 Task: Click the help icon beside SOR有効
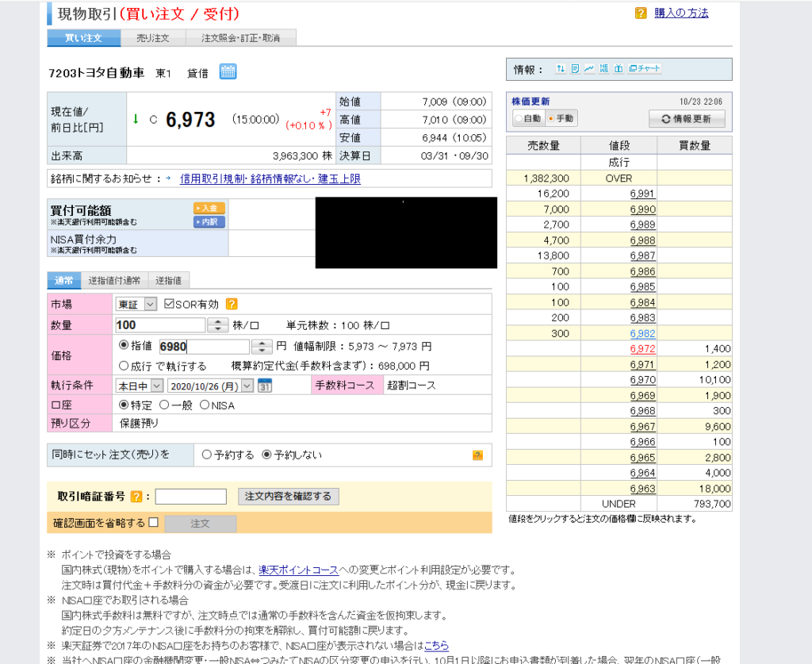pyautogui.click(x=232, y=304)
